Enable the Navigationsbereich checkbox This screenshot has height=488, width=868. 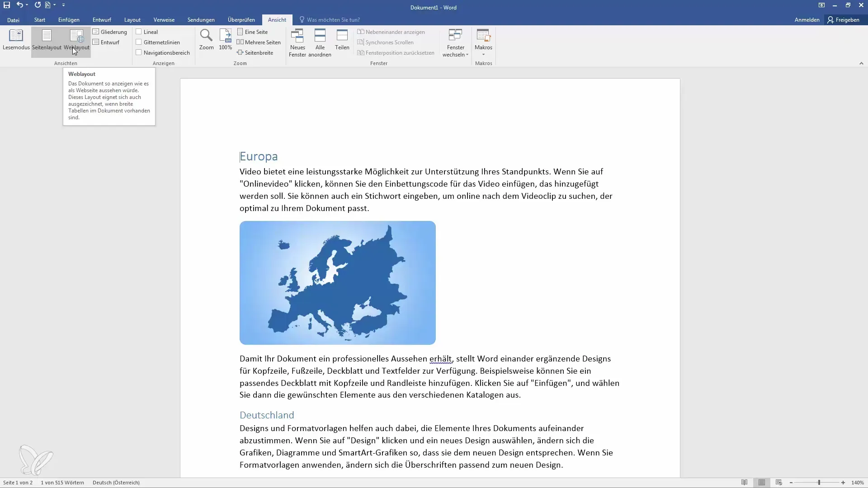[x=139, y=53]
